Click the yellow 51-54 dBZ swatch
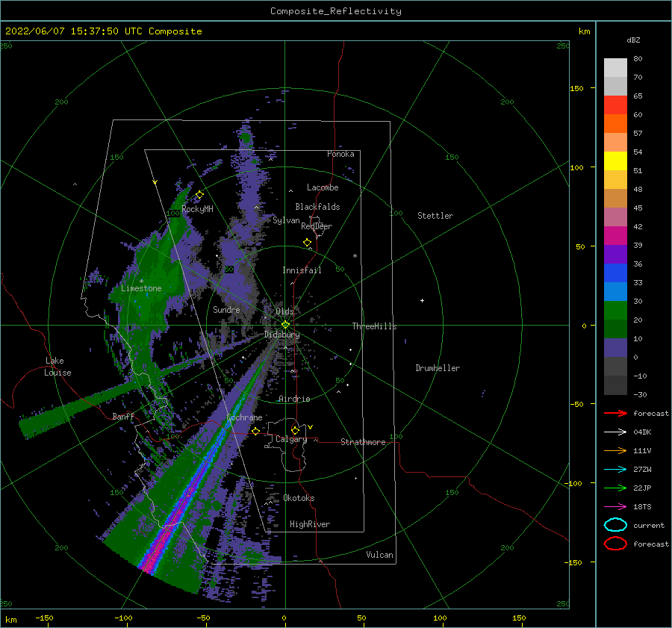672x628 pixels. (x=615, y=161)
